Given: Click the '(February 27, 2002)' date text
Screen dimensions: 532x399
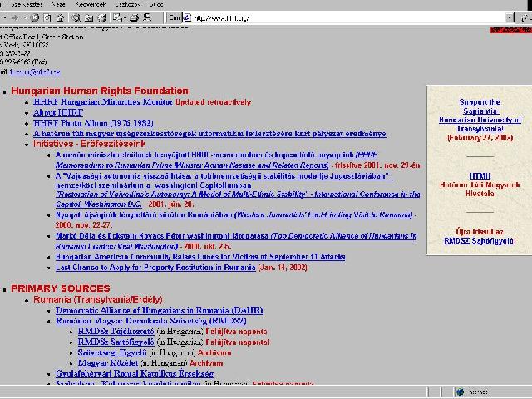Looking at the screenshot, I should pyautogui.click(x=480, y=138).
